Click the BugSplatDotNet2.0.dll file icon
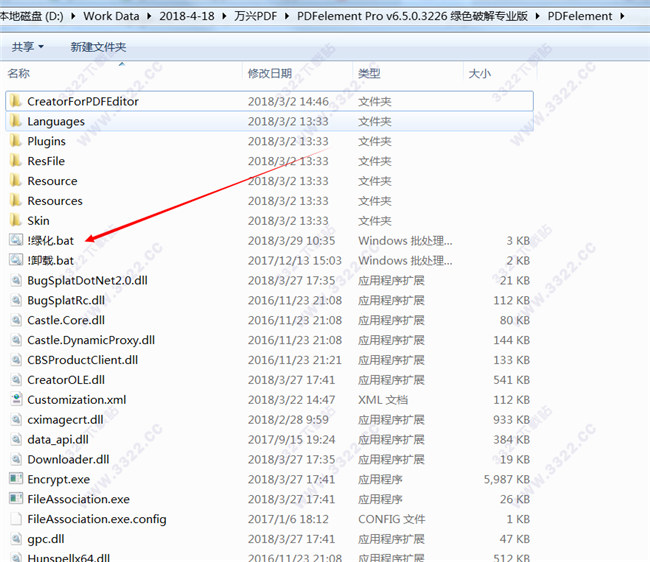This screenshot has height=562, width=650. tap(16, 280)
